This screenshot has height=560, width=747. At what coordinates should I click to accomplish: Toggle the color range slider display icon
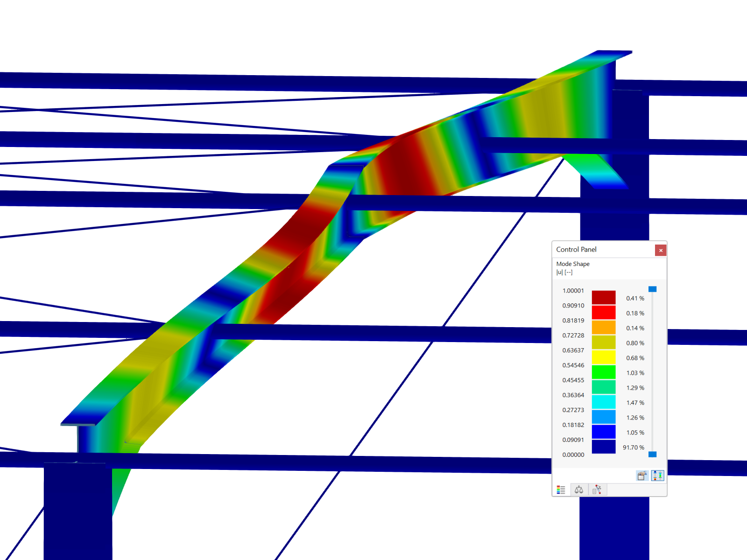pos(657,476)
